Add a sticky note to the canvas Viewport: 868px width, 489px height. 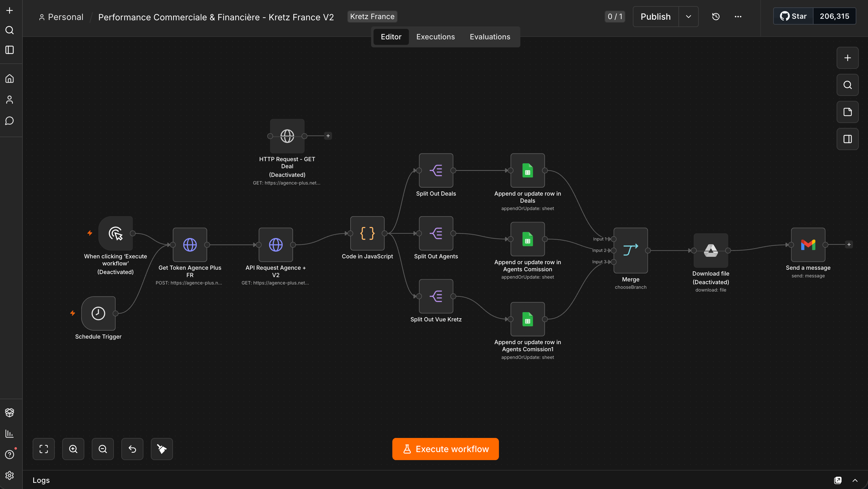point(847,112)
